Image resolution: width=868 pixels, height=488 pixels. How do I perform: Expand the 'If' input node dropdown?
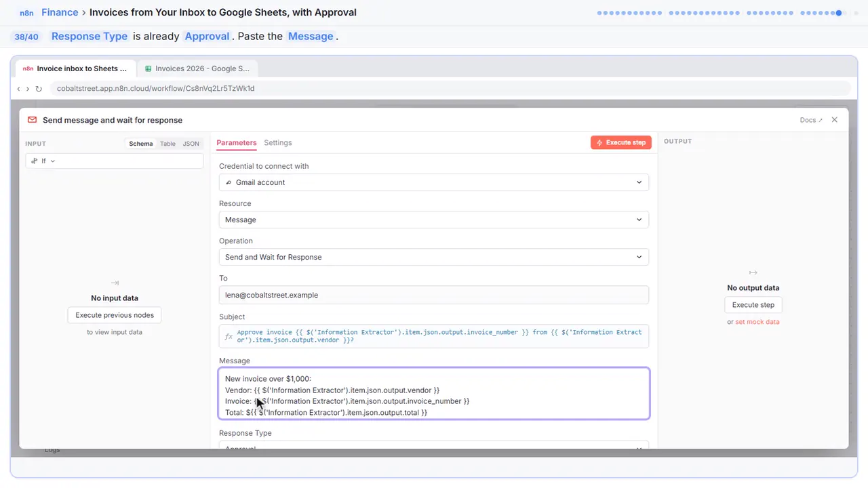(114, 161)
